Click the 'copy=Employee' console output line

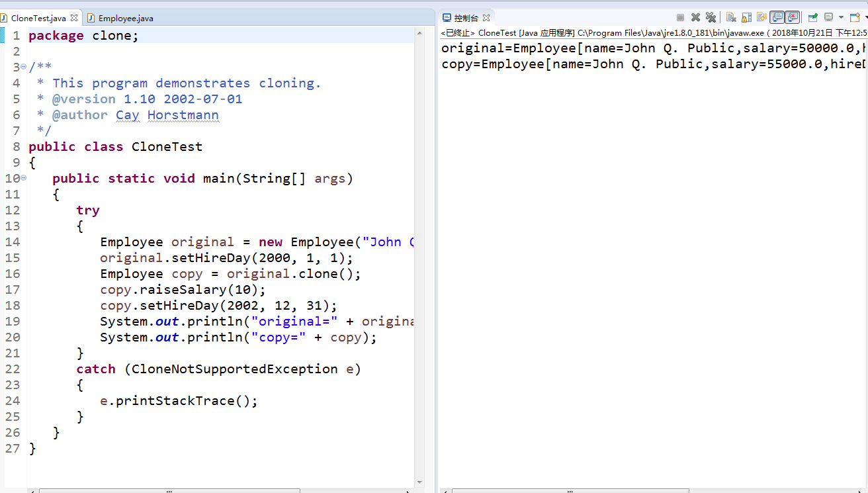click(x=654, y=64)
